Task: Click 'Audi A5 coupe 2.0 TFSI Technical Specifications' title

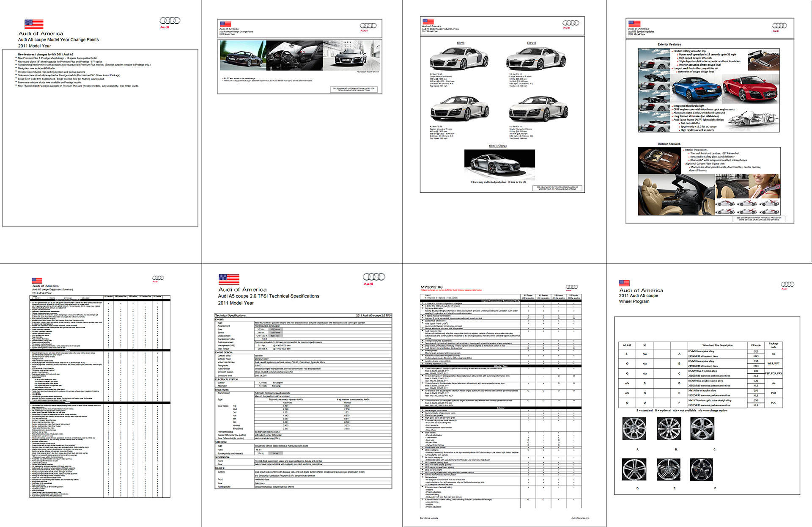Action: point(269,296)
